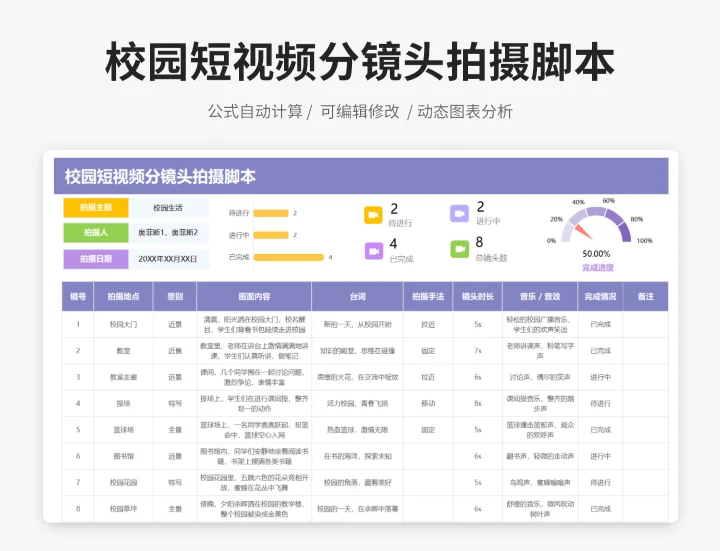Click the line 活力校园，青春飞扬
This screenshot has height=551, width=720.
click(357, 403)
